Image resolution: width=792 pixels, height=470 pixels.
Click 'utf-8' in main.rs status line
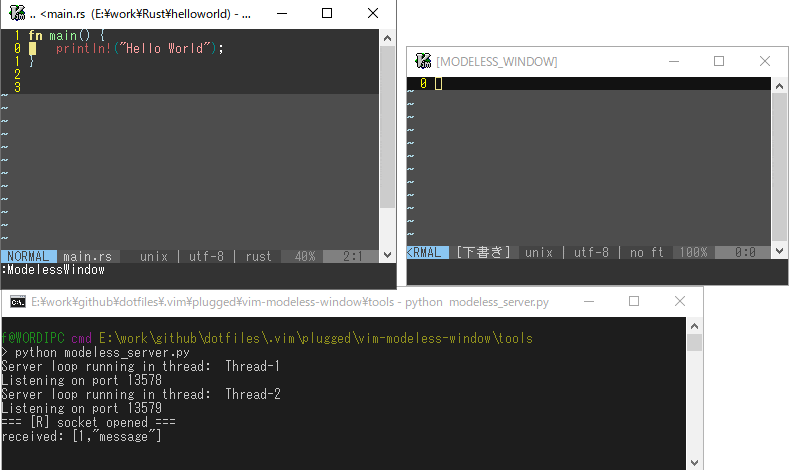206,256
